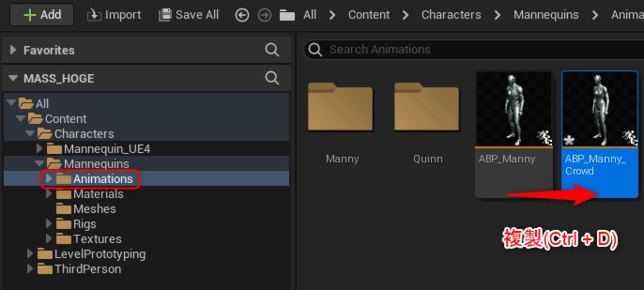Viewport: 644px width, 290px height.
Task: Expand the Animations folder tree arrow
Action: click(x=49, y=179)
